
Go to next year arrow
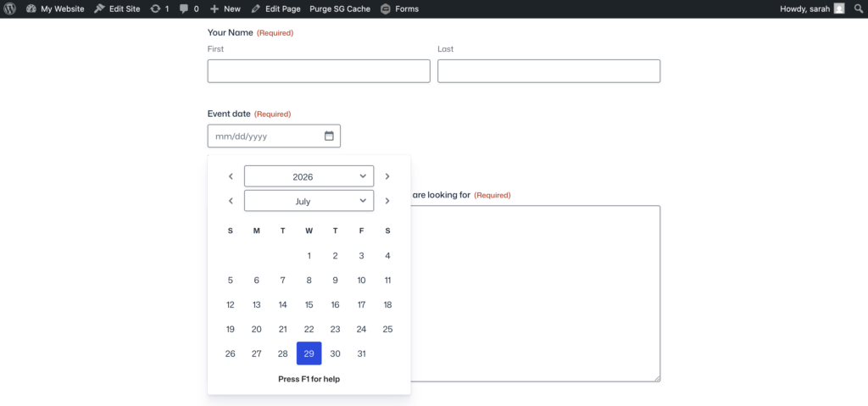tap(387, 176)
